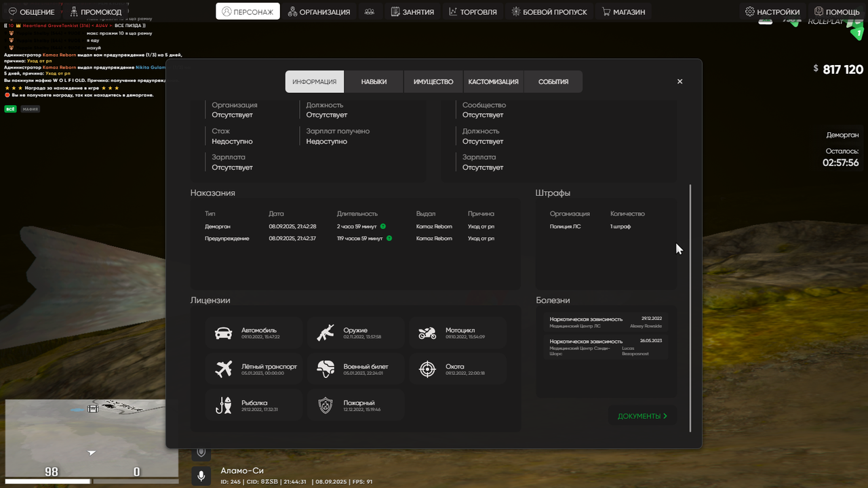The width and height of the screenshot is (868, 488).
Task: Click the dollar sign next to balance
Action: pyautogui.click(x=816, y=69)
